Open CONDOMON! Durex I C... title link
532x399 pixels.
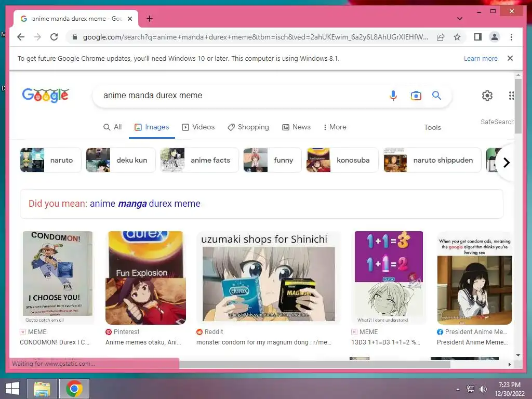click(x=55, y=342)
